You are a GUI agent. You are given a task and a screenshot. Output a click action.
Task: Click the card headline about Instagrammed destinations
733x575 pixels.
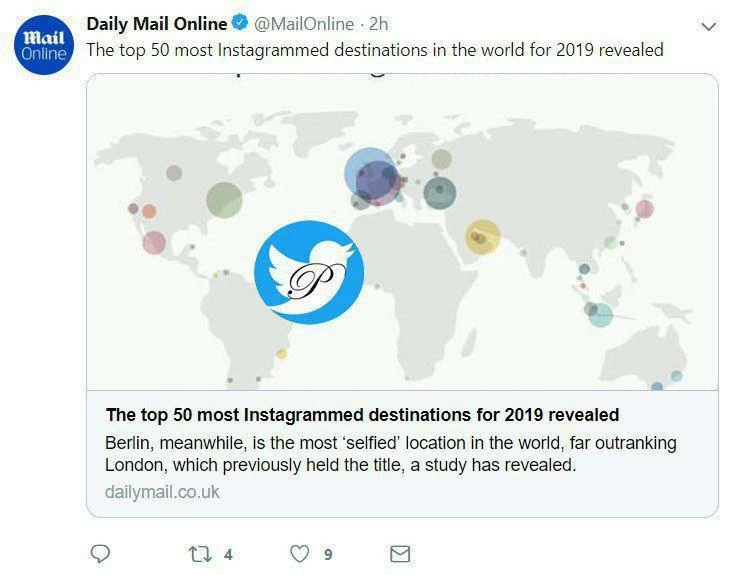(362, 414)
